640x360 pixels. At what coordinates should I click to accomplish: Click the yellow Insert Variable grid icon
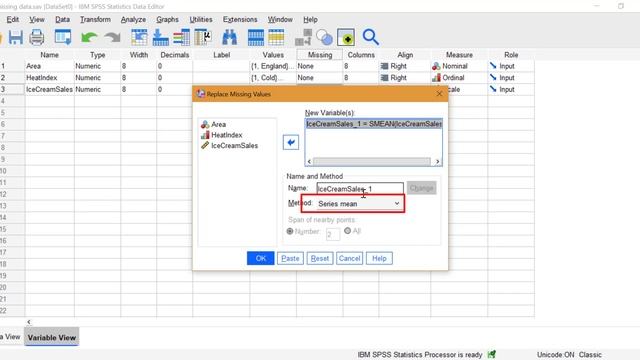[x=276, y=38]
